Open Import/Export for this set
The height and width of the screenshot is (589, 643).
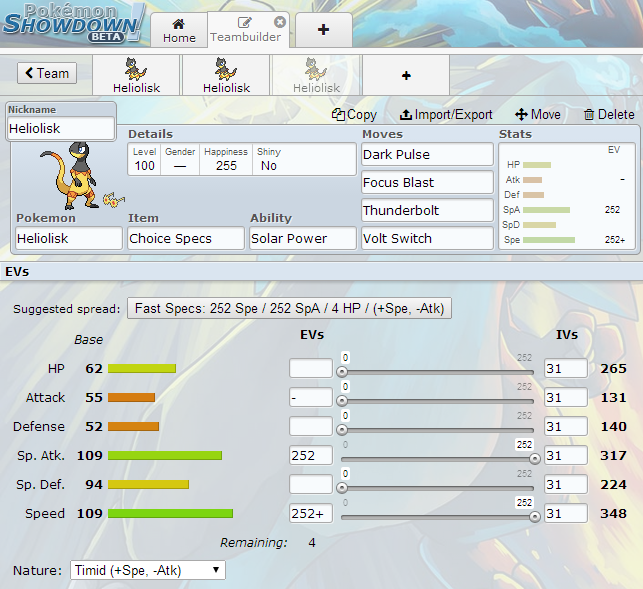[446, 114]
